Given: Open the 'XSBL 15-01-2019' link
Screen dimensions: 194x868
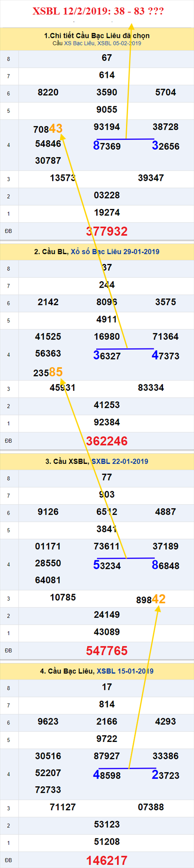Looking at the screenshot, I should (x=125, y=671).
